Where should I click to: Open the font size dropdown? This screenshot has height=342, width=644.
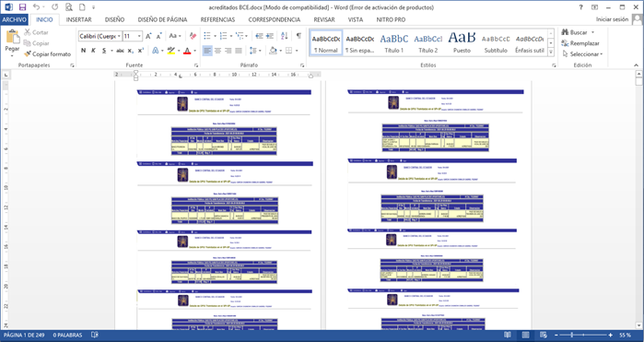point(139,36)
